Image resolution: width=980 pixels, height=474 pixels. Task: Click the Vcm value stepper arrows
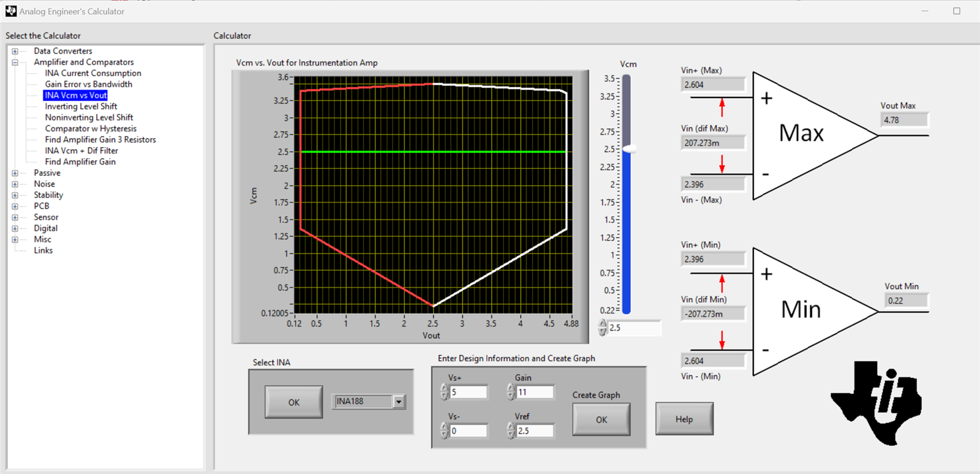coord(603,328)
